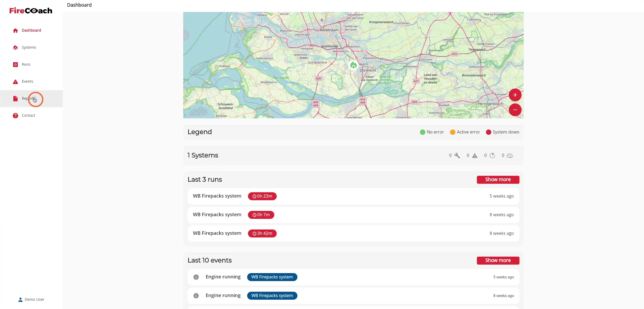The width and height of the screenshot is (644, 309).
Task: Click the green flame system marker on map
Action: [353, 65]
